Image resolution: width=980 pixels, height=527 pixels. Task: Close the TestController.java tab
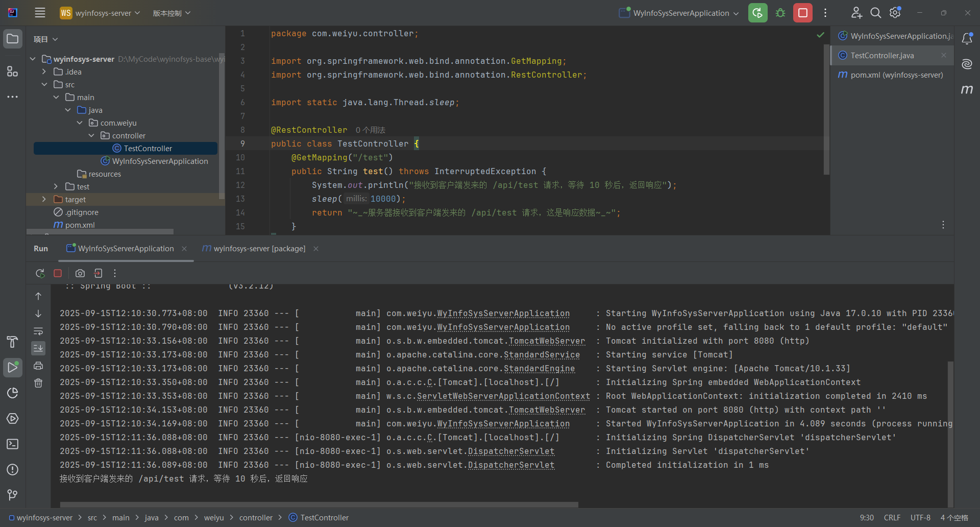(944, 55)
